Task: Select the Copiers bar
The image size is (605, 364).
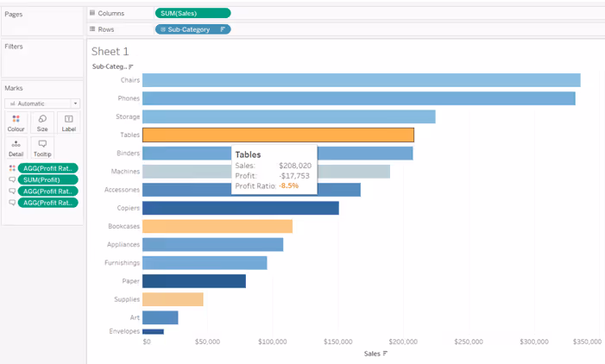Action: coord(241,208)
